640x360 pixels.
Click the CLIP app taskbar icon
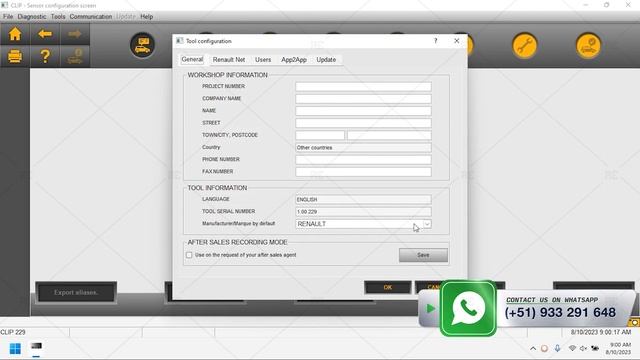click(36, 347)
